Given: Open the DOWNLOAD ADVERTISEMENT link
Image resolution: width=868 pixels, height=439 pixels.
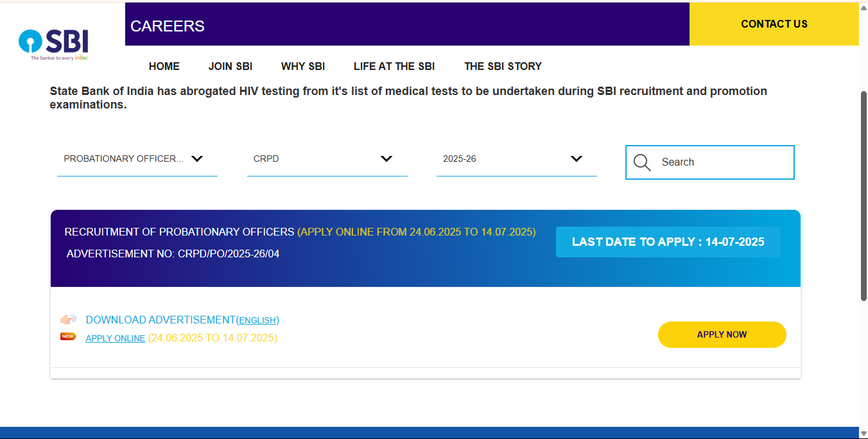Looking at the screenshot, I should (161, 320).
